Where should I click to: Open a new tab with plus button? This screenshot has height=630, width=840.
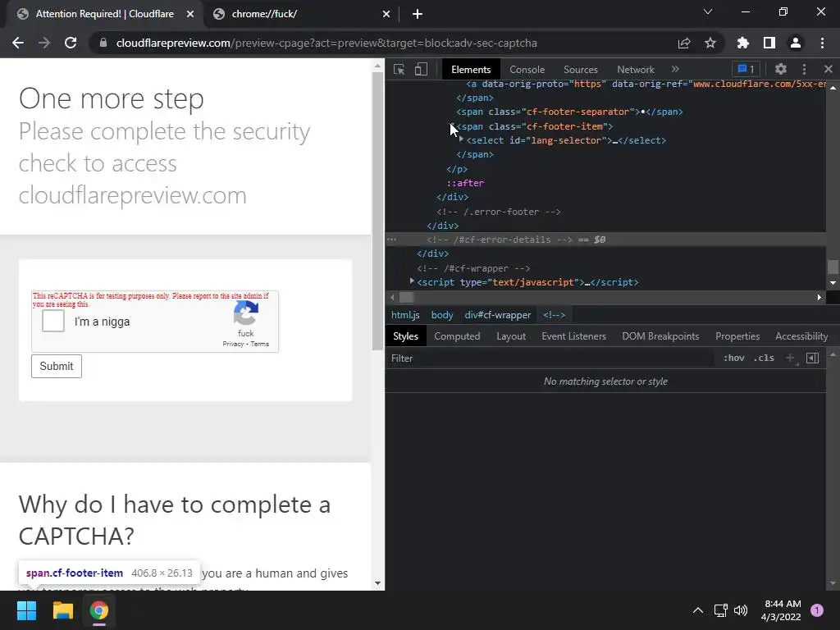pyautogui.click(x=418, y=14)
